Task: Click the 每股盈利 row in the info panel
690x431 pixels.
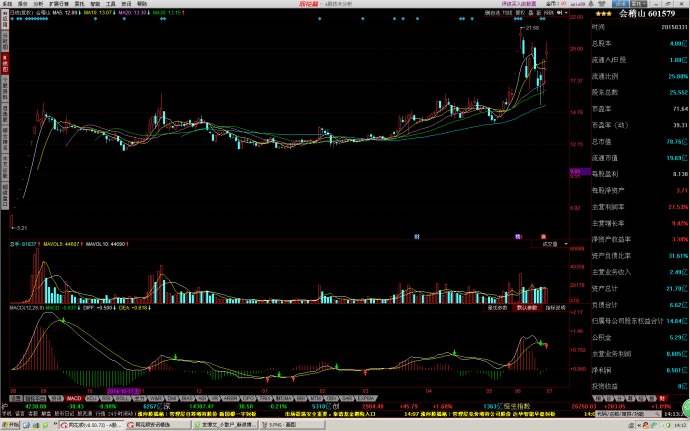Action: [x=640, y=174]
